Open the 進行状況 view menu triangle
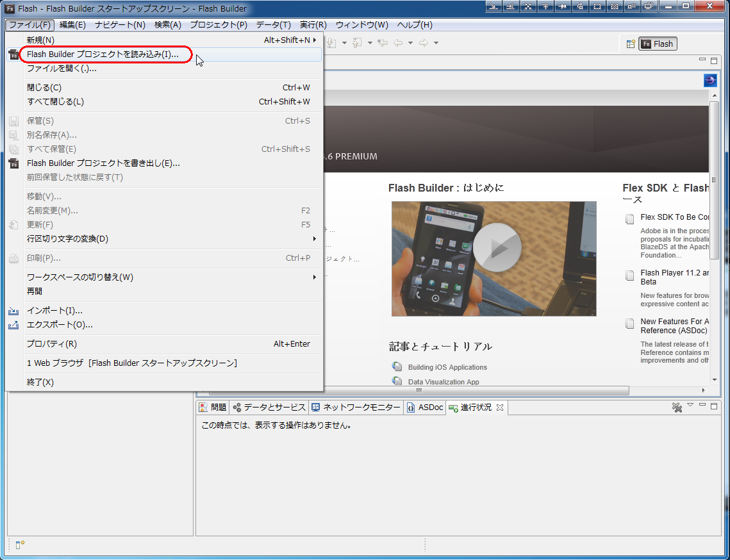The width and height of the screenshot is (730, 560). click(690, 405)
